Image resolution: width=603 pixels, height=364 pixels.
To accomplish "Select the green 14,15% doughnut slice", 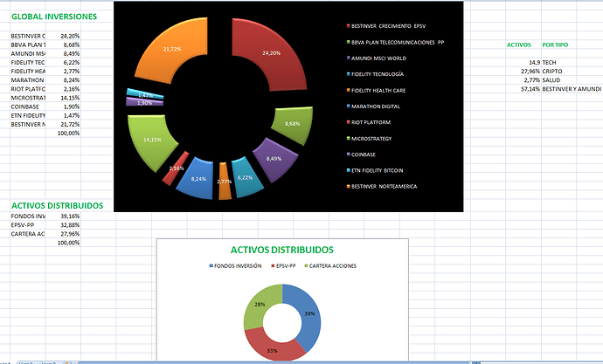I will point(150,140).
